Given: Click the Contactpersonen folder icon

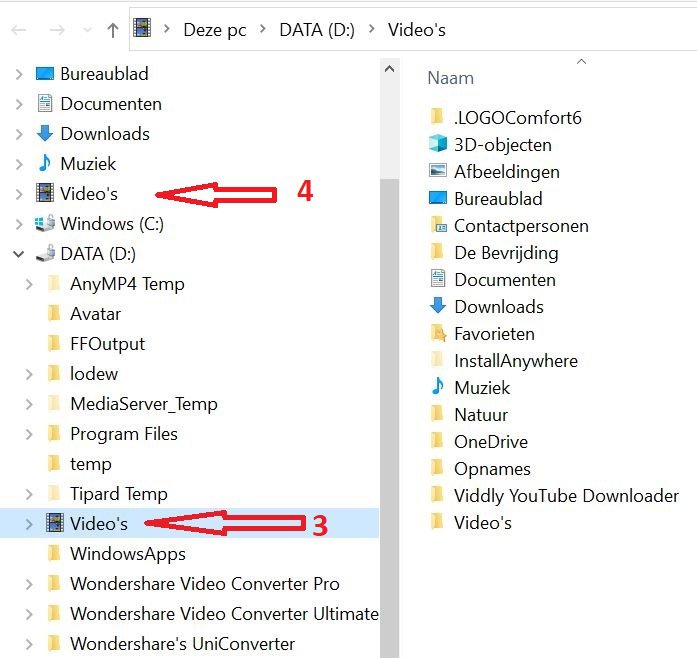Looking at the screenshot, I should pyautogui.click(x=439, y=225).
